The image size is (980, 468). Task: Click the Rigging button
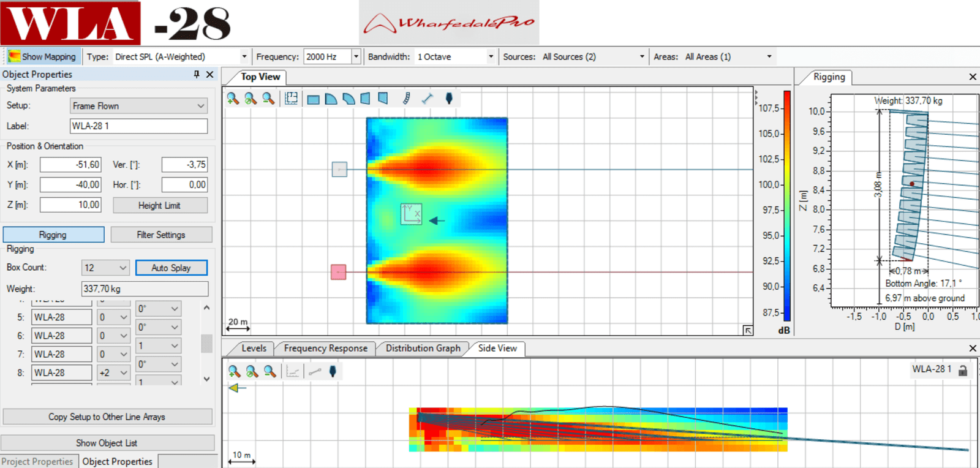tap(53, 235)
